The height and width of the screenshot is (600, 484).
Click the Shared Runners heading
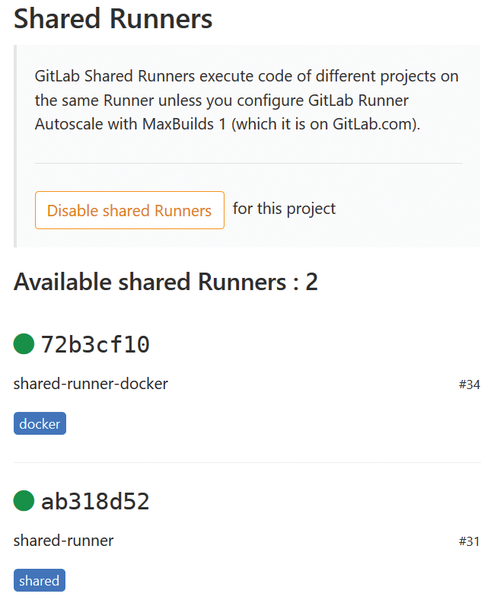(x=113, y=18)
